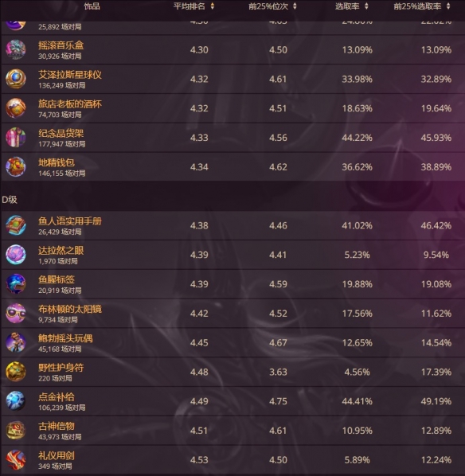
Task: Click the 野性护身符 amulet icon
Action: [x=15, y=372]
